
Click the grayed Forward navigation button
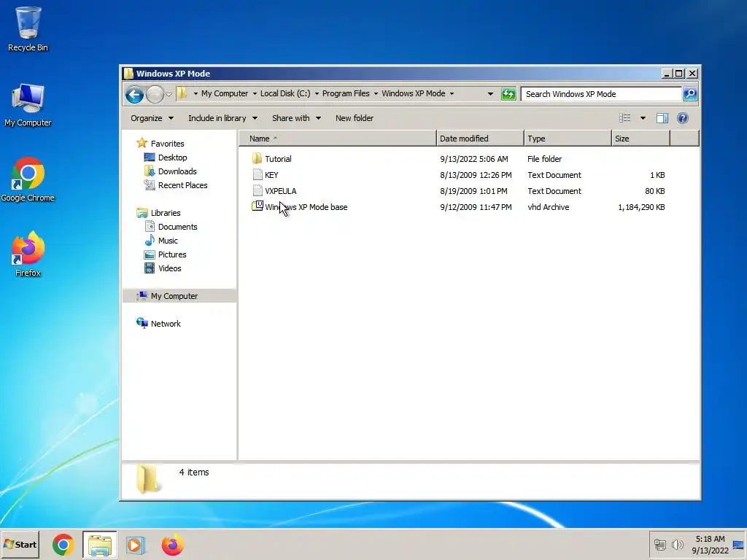(155, 94)
